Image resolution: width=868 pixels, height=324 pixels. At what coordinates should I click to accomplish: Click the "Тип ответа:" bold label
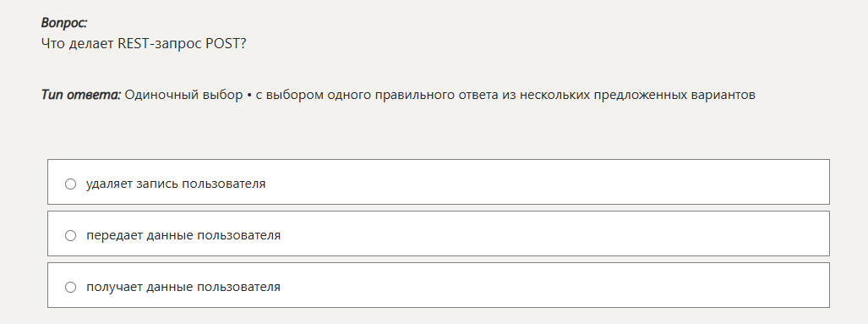coord(81,95)
